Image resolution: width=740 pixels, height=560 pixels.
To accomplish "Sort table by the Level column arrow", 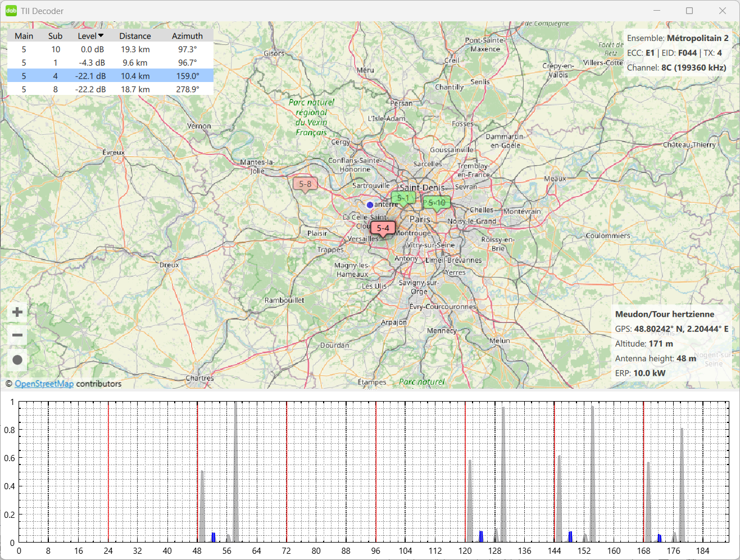I will (101, 35).
